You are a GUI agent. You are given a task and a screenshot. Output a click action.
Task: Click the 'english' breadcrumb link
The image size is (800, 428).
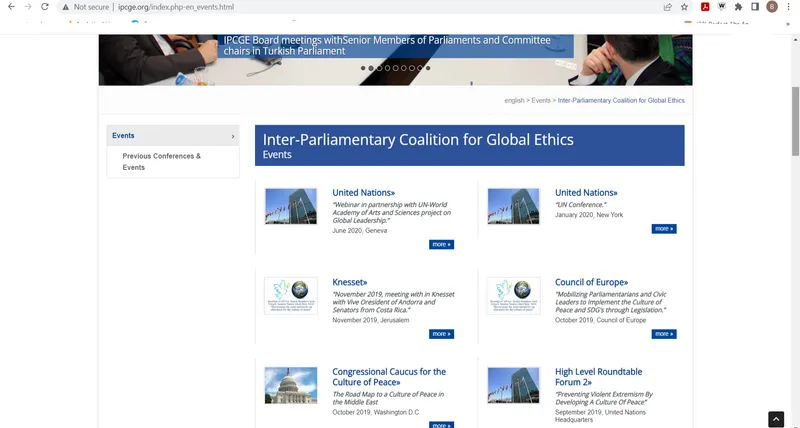point(514,100)
